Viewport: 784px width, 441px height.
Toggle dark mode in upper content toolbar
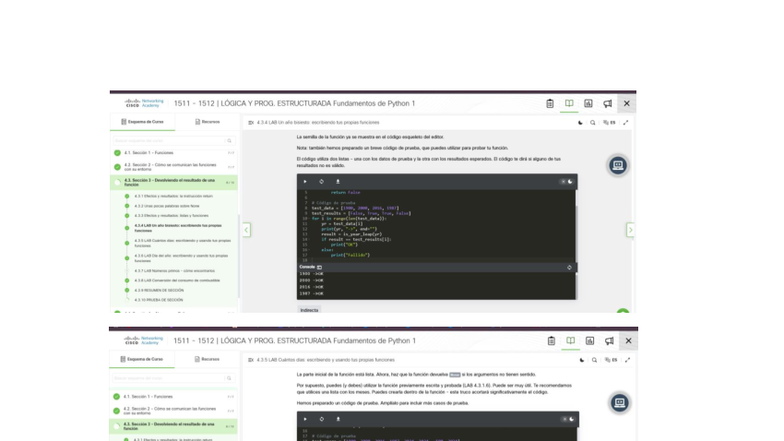click(580, 123)
